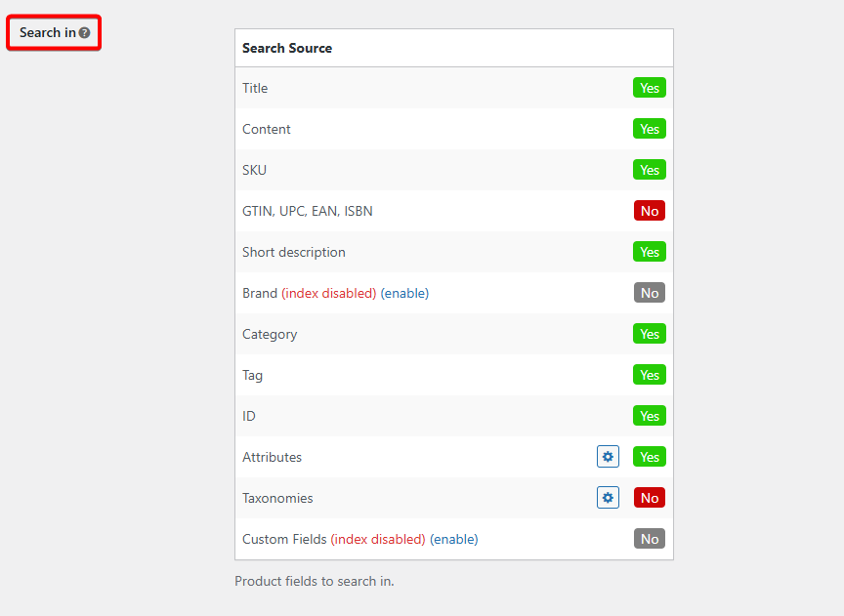Toggle Short description Yes badge
The height and width of the screenshot is (616, 844).
(649, 252)
